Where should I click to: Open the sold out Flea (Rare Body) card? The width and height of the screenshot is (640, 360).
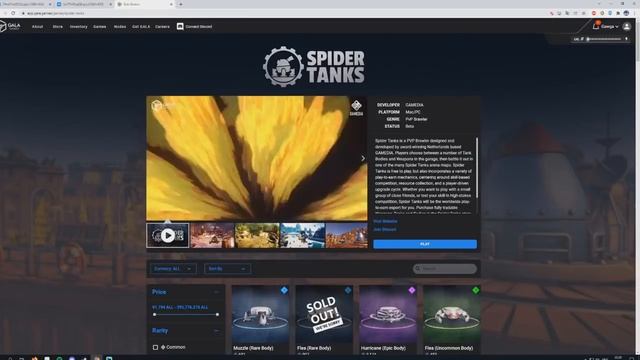click(324, 320)
